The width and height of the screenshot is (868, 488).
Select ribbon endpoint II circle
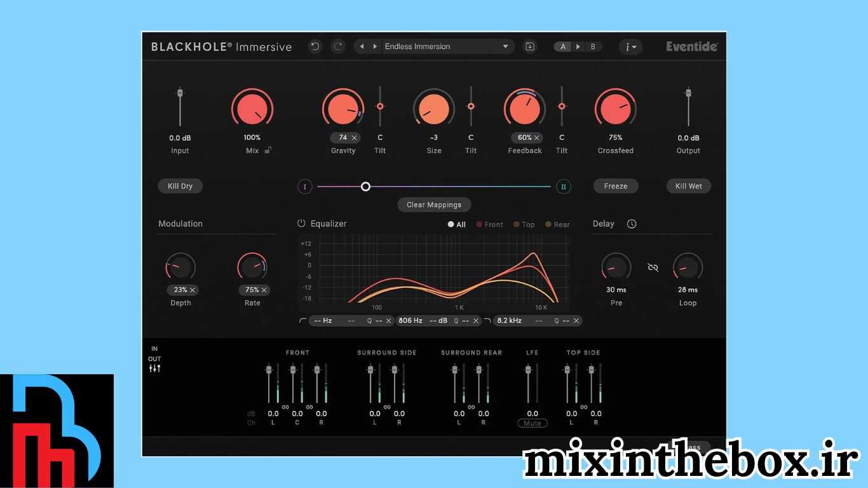(563, 187)
